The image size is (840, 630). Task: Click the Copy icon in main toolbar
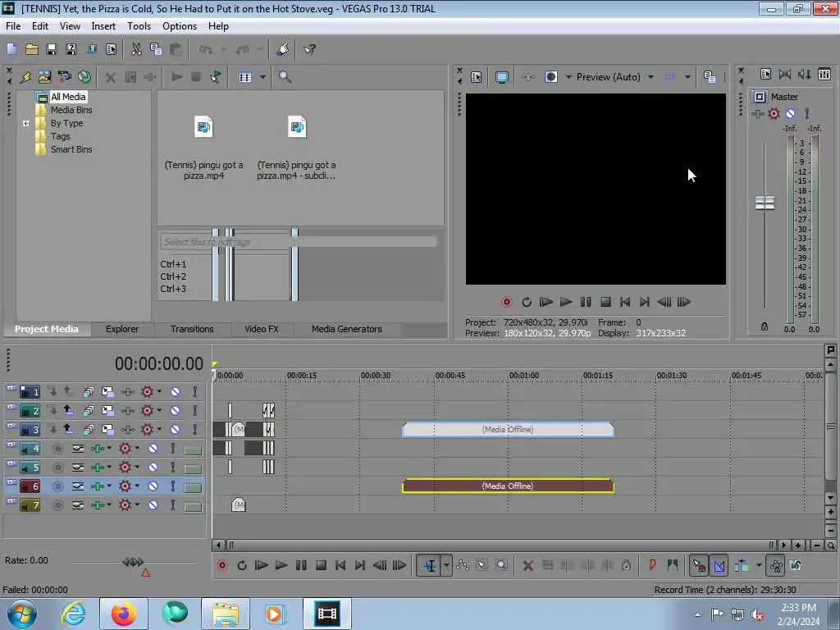156,49
